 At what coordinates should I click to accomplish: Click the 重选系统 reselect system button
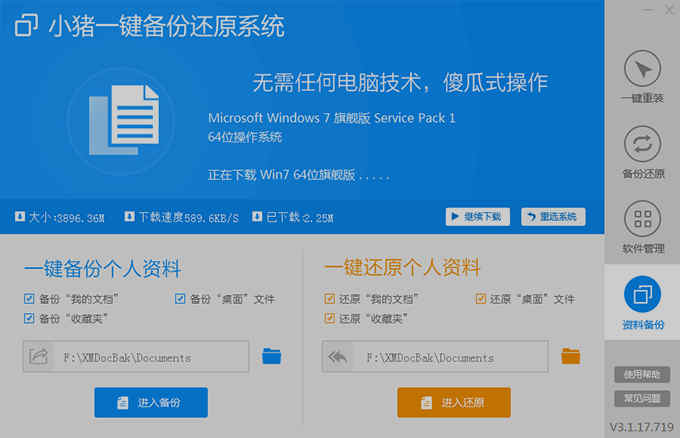[553, 216]
